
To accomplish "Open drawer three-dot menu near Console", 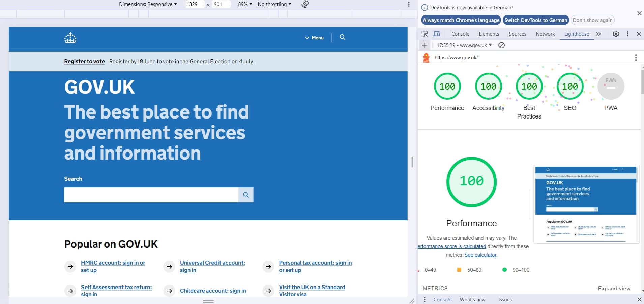I will click(x=425, y=299).
